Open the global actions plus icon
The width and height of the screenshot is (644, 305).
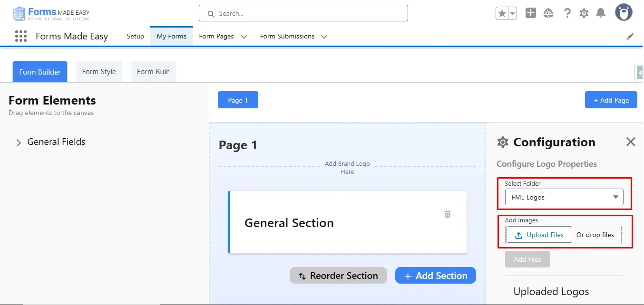(531, 13)
